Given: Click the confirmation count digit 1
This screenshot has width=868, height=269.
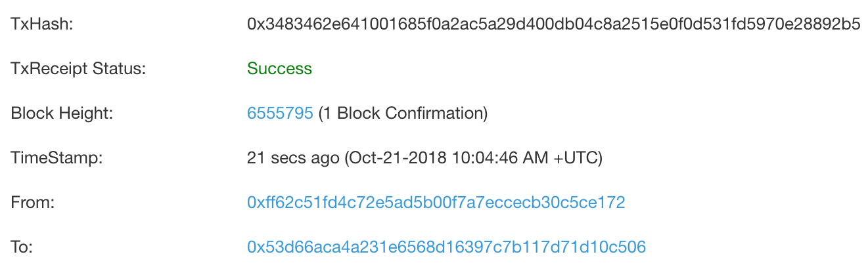Looking at the screenshot, I should tap(327, 114).
